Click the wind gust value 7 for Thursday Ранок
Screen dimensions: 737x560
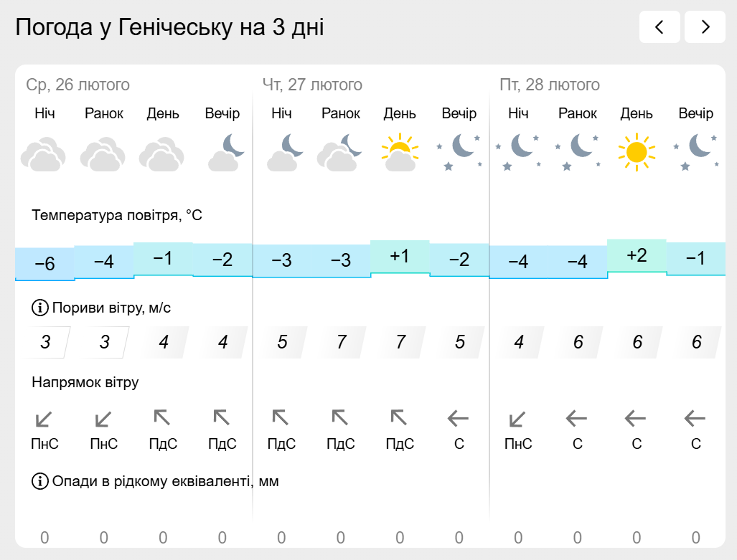pos(342,342)
